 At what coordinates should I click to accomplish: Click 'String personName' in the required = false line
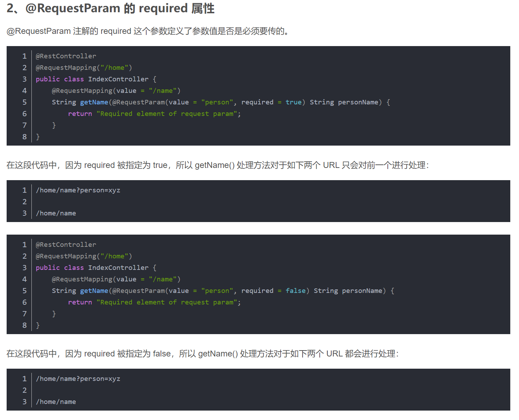348,290
